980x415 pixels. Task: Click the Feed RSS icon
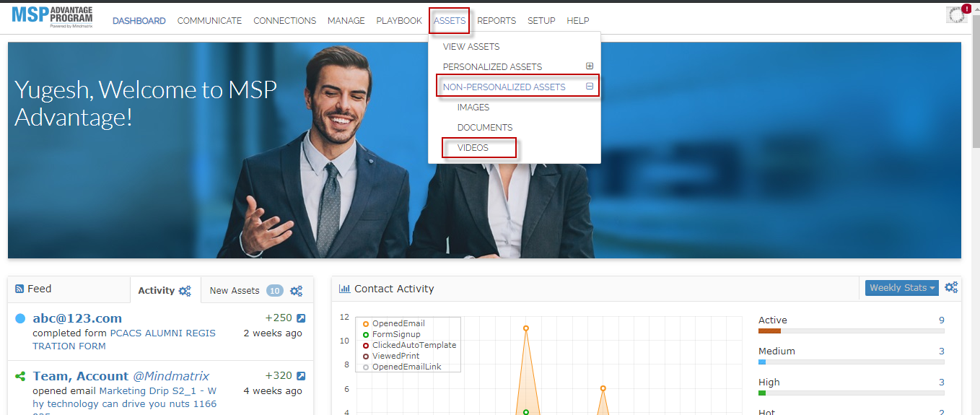[x=19, y=289]
